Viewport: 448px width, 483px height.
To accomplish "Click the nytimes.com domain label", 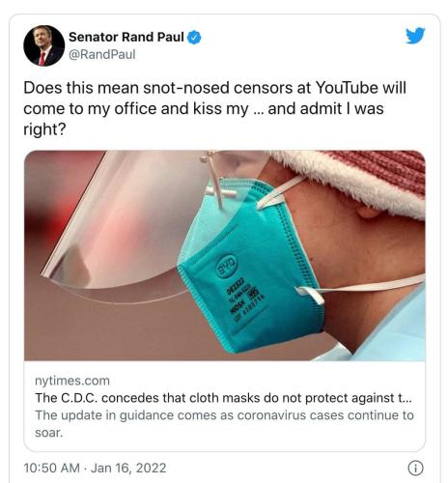I will tap(72, 381).
